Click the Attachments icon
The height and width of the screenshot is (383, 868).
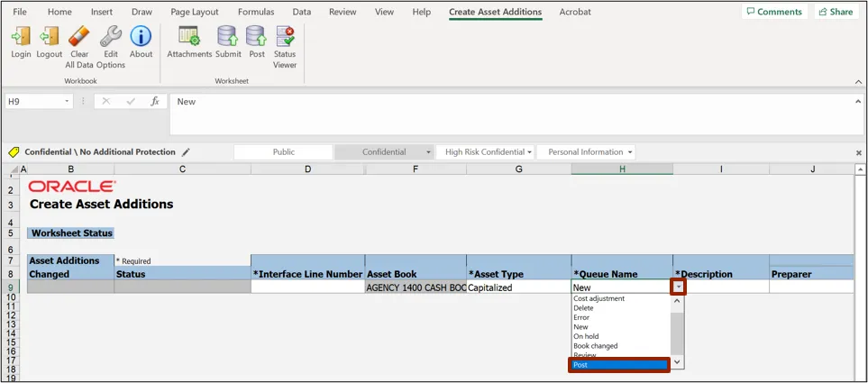coord(189,38)
